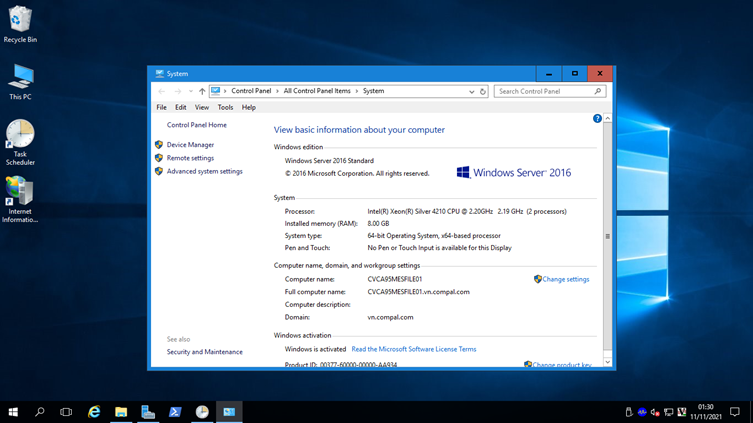753x423 pixels.
Task: Open File Explorer from the taskbar
Action: click(121, 412)
